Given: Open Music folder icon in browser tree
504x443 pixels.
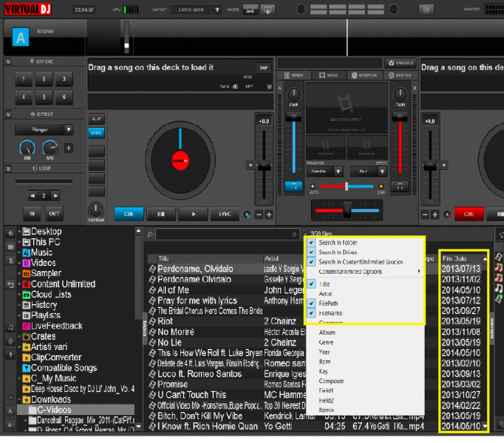Looking at the screenshot, I should pyautogui.click(x=27, y=253).
